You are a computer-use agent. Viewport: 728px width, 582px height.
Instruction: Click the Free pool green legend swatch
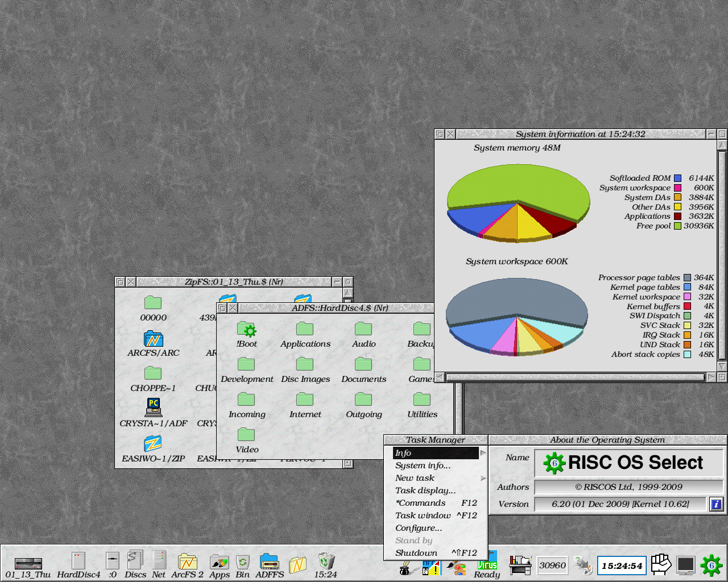677,226
